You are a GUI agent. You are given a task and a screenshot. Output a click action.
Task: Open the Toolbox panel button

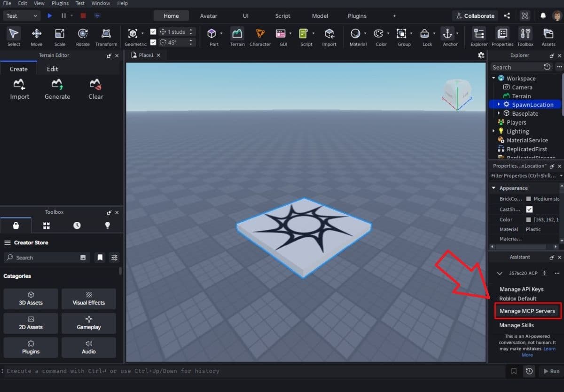[x=525, y=37]
